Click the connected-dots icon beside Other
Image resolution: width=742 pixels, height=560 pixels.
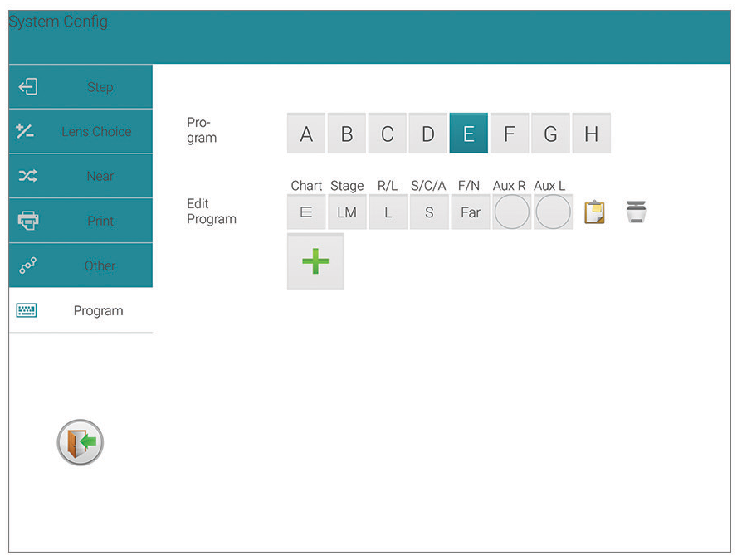27,265
